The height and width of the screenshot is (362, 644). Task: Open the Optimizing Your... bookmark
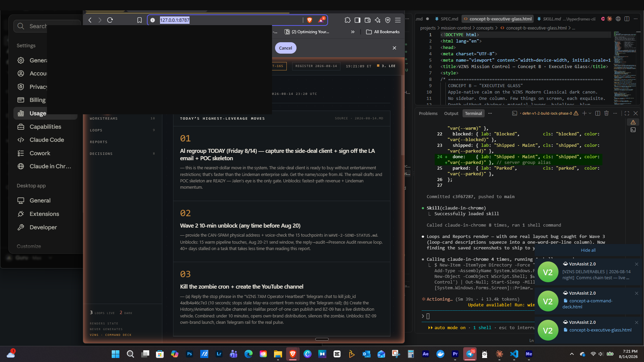pos(307,32)
